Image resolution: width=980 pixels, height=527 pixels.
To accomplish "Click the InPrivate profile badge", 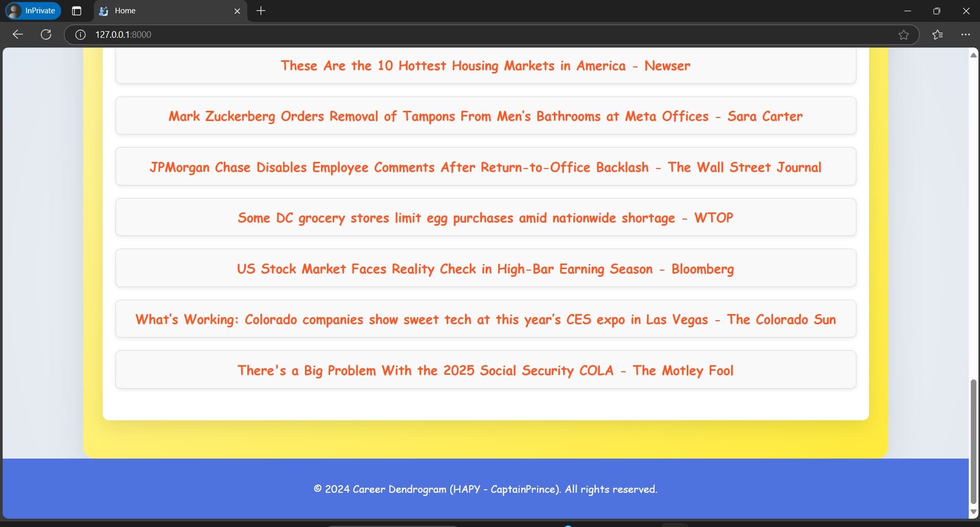I will (x=33, y=11).
